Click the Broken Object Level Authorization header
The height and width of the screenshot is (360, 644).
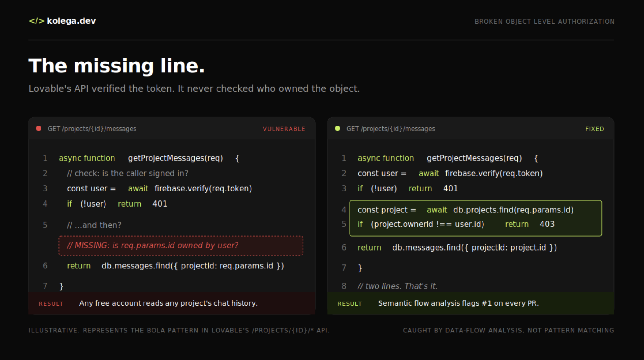point(544,22)
